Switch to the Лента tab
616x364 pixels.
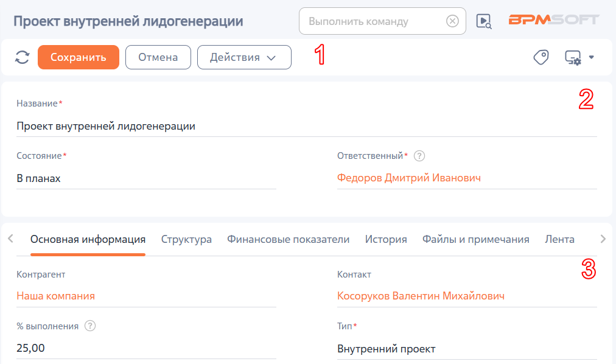click(x=559, y=239)
